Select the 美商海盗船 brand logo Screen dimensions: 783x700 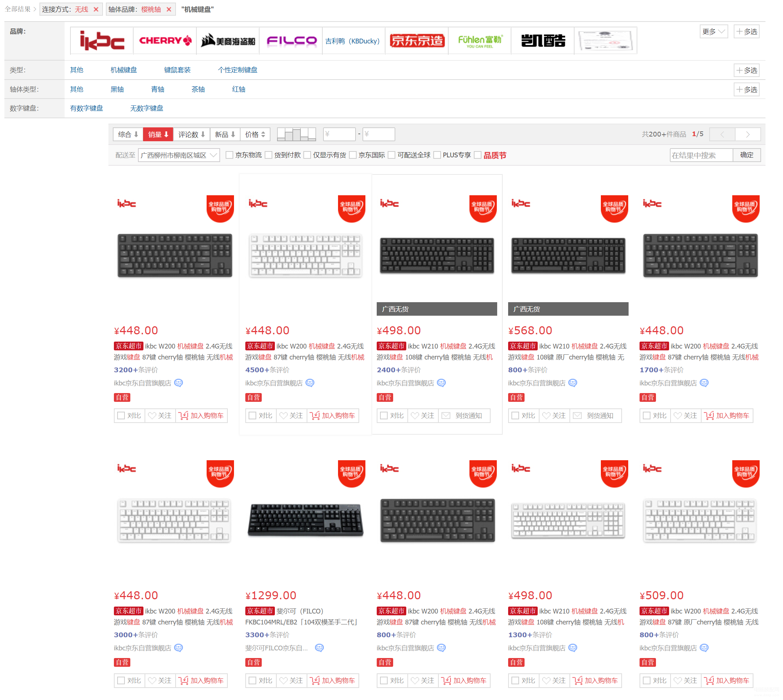point(228,41)
